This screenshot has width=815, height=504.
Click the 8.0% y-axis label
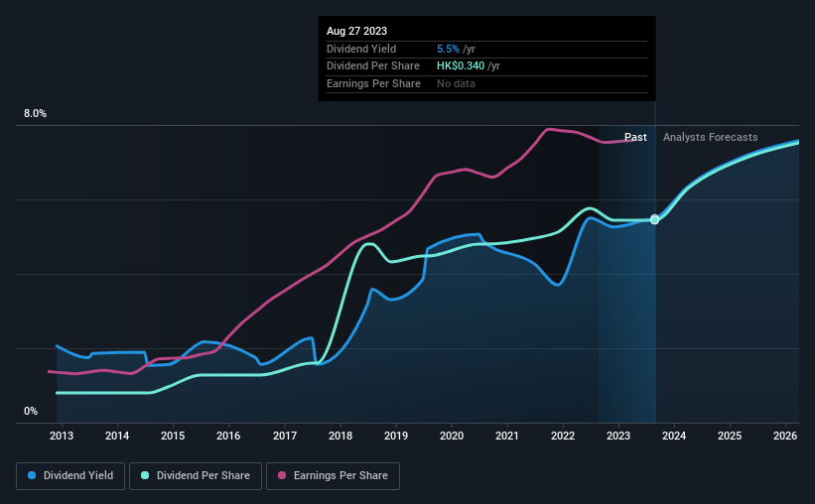tap(36, 114)
